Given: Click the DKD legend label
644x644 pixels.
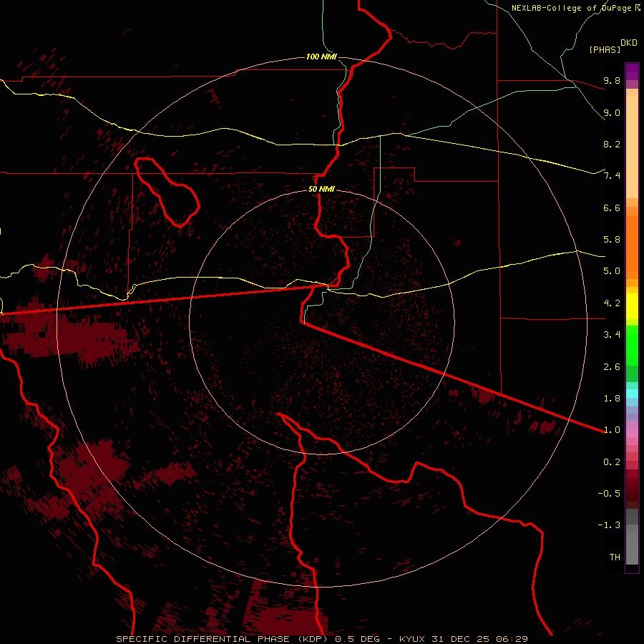Looking at the screenshot, I should point(629,43).
